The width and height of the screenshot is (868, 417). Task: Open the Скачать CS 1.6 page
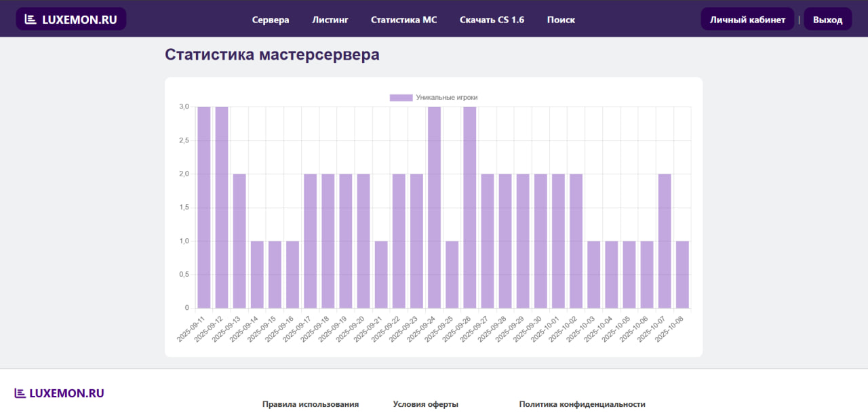point(492,20)
